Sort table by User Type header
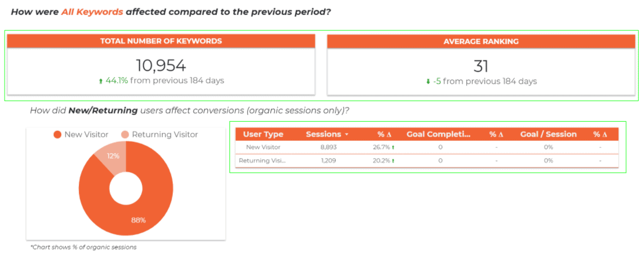The image size is (644, 263). [x=263, y=134]
